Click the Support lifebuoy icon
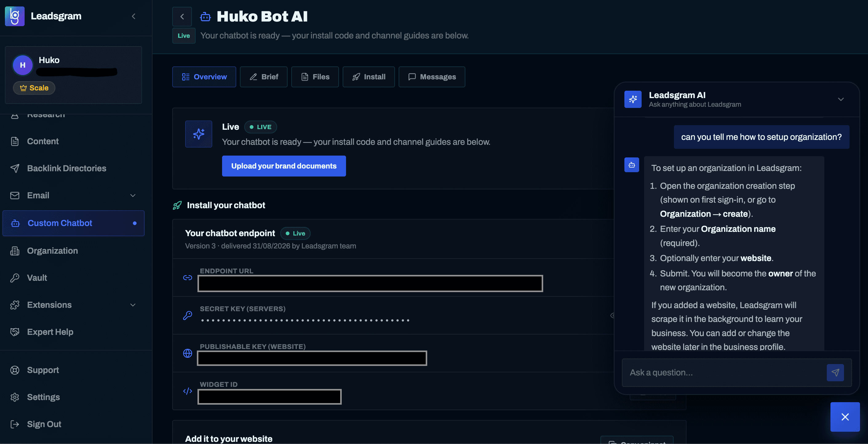 pyautogui.click(x=14, y=370)
